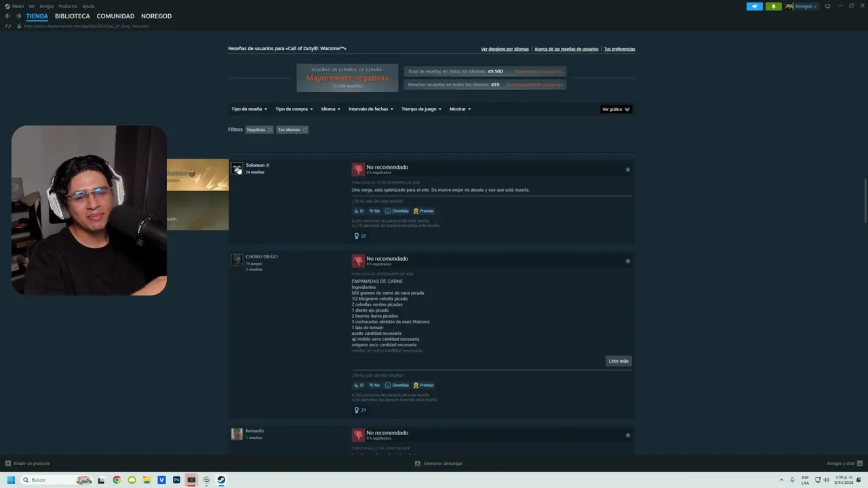Expand the Tipo de compra dropdown
Image resolution: width=868 pixels, height=488 pixels.
click(294, 109)
